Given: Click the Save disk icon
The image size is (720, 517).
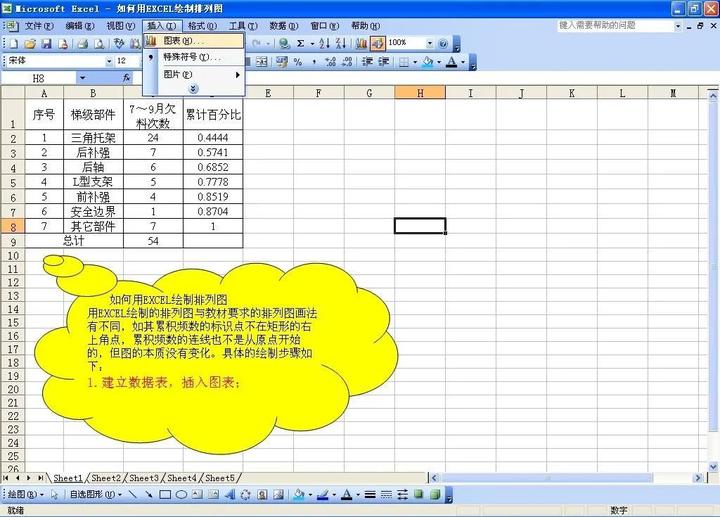Looking at the screenshot, I should (x=46, y=44).
